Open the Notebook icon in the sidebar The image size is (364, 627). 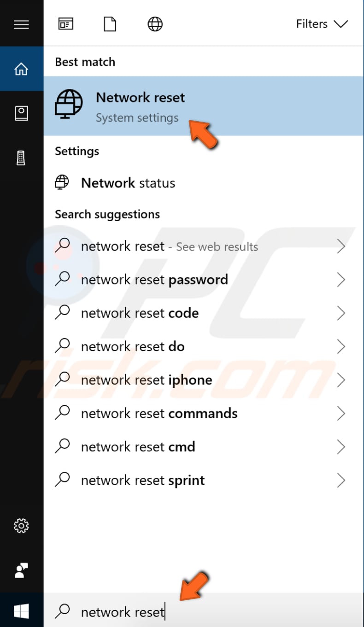pos(21,112)
